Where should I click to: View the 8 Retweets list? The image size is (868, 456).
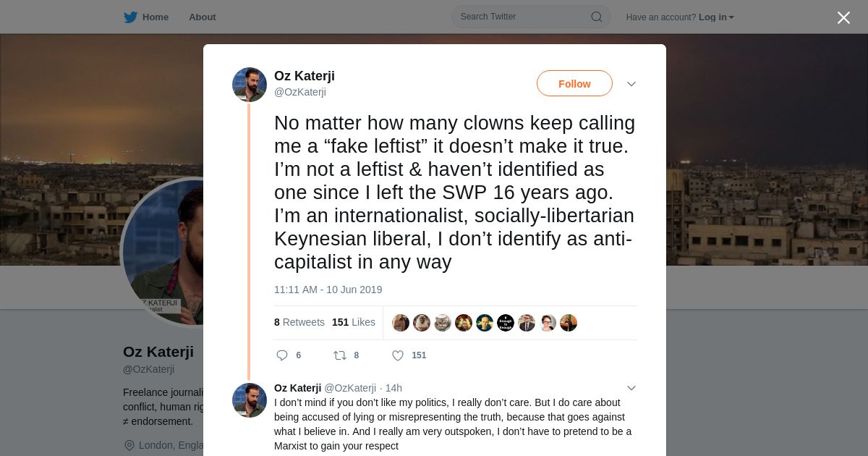pyautogui.click(x=299, y=322)
